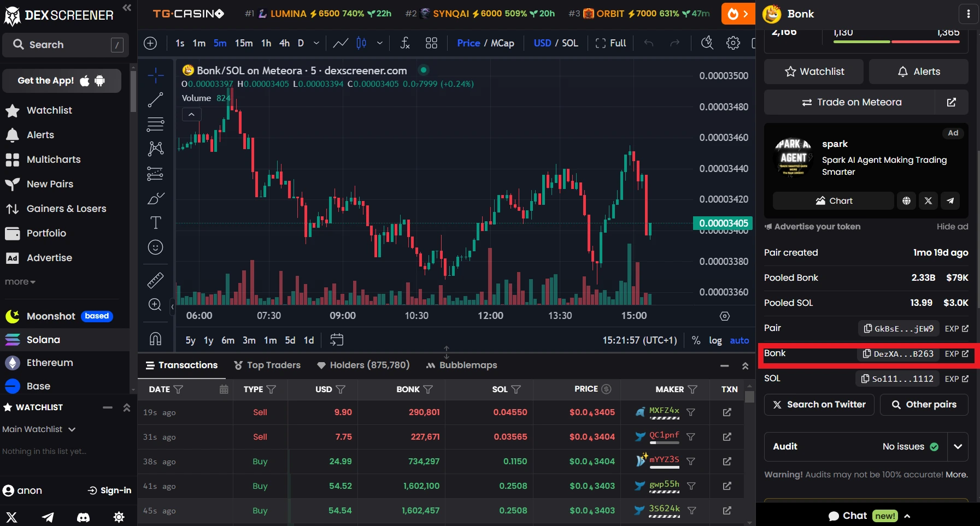Image resolution: width=980 pixels, height=526 pixels.
Task: Select the trend line drawing tool
Action: (155, 99)
